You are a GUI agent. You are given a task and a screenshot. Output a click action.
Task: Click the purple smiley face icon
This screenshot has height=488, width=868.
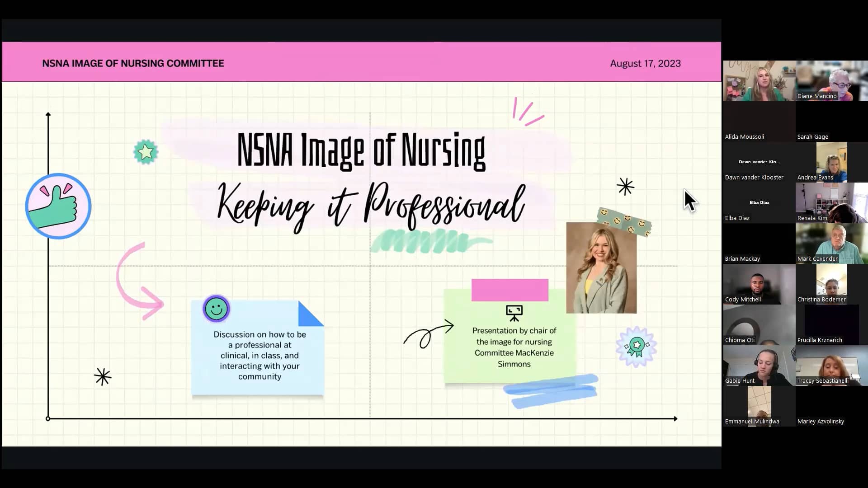pos(216,309)
